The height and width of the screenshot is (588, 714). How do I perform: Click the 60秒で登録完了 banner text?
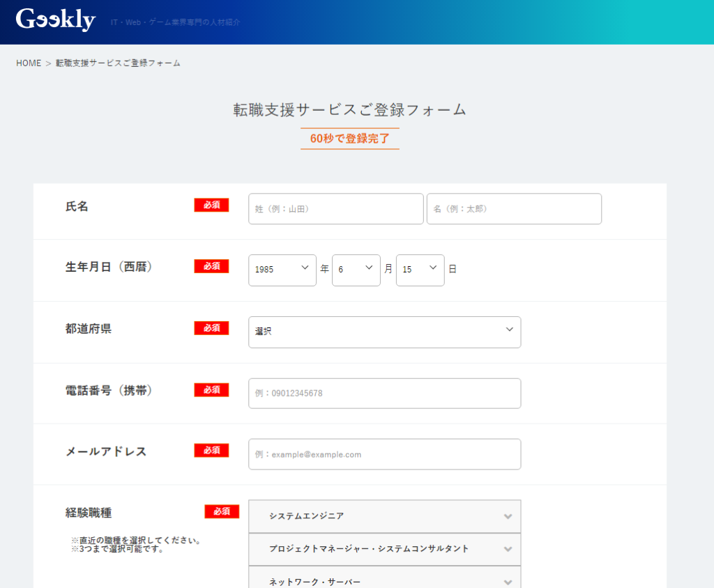point(350,139)
